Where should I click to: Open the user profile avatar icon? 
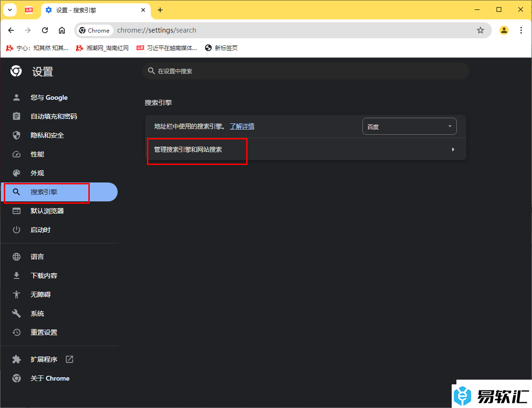point(504,30)
